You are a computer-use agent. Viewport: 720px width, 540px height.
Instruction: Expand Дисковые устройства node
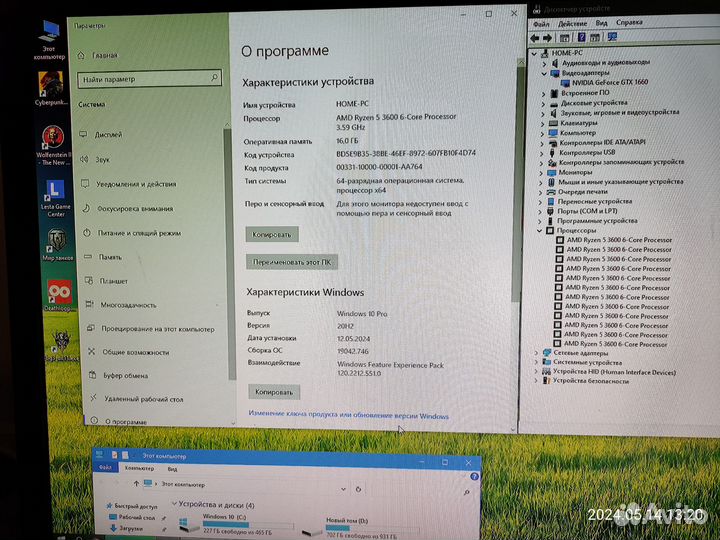(x=543, y=104)
